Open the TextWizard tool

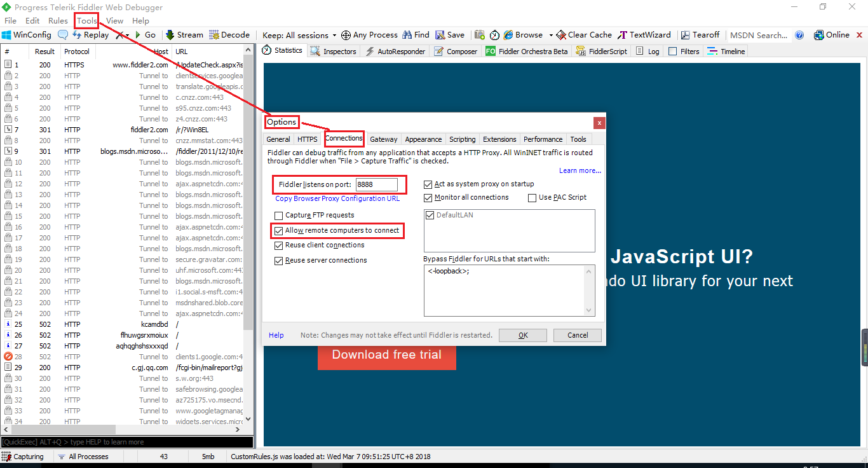[644, 35]
